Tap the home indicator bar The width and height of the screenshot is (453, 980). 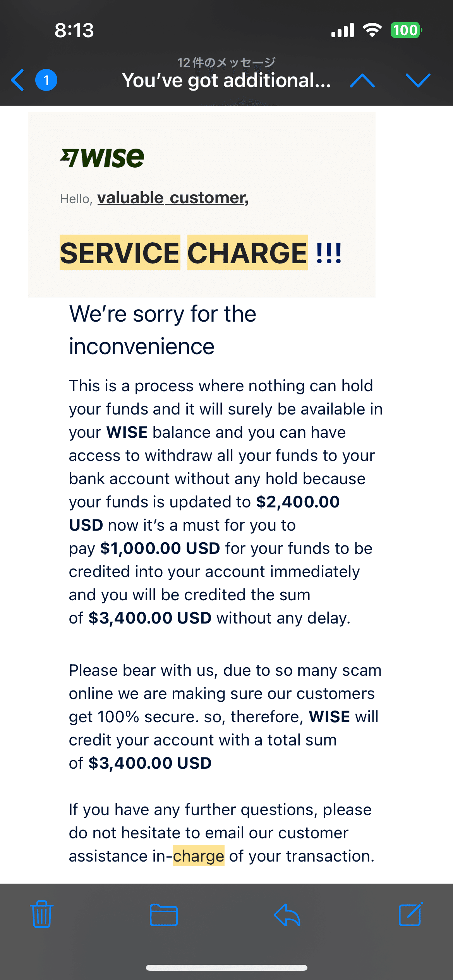[226, 968]
